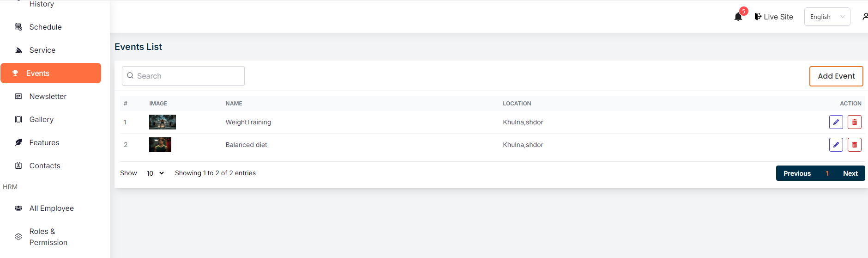Open All Employee under HRM

click(51, 208)
